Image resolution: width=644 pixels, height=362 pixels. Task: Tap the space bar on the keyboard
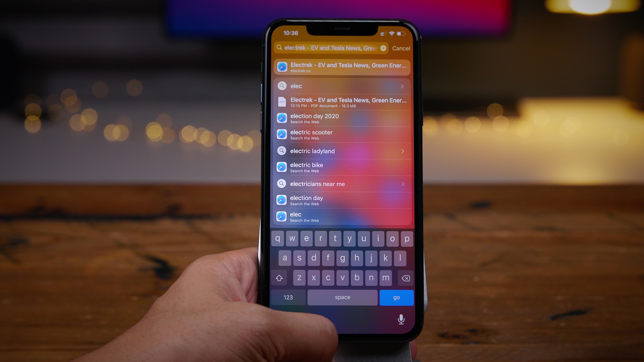coord(342,297)
